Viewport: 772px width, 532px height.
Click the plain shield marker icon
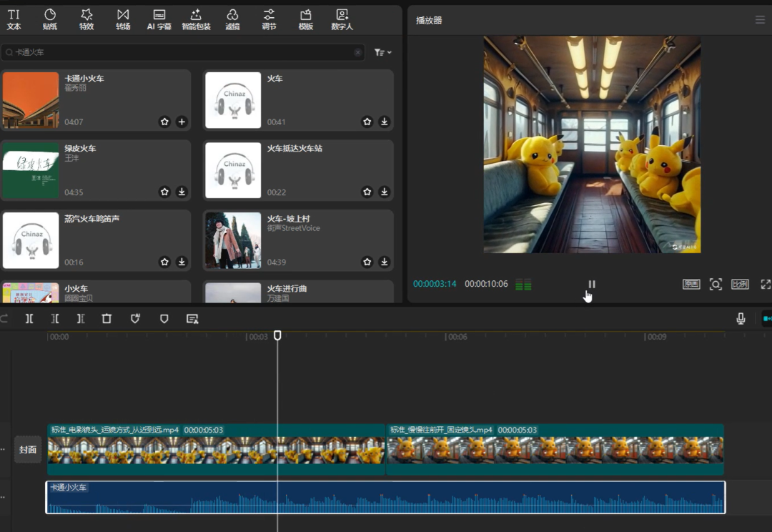click(x=164, y=319)
